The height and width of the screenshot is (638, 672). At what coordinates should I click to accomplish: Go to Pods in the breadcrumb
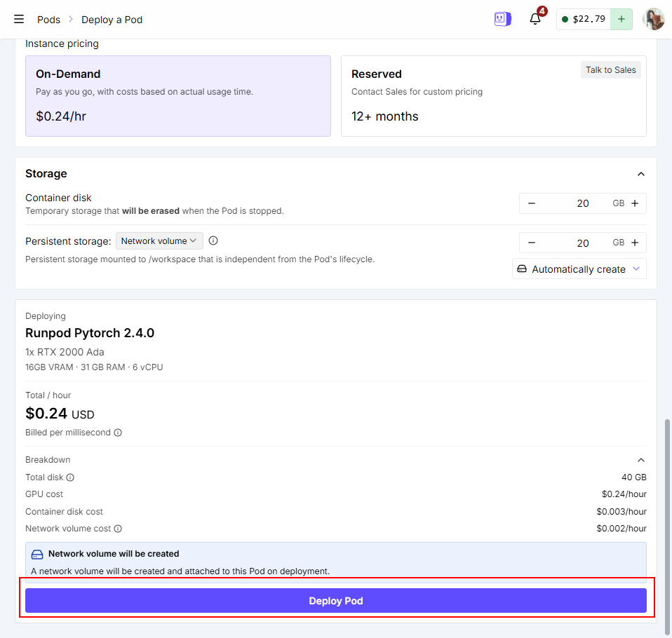(48, 20)
